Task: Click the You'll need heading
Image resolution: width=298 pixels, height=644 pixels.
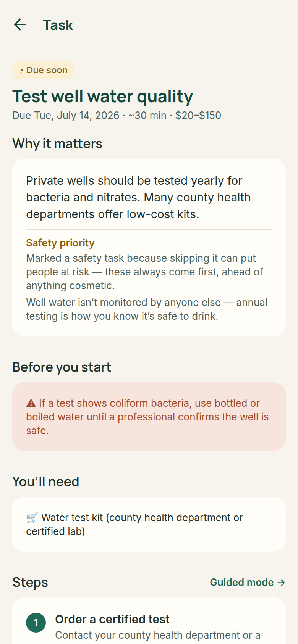Action: pos(46,481)
